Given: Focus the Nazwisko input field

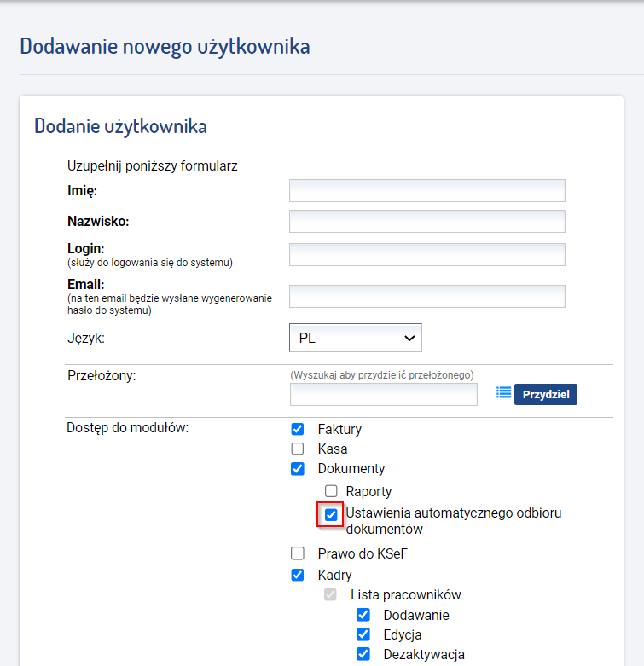Looking at the screenshot, I should click(427, 222).
